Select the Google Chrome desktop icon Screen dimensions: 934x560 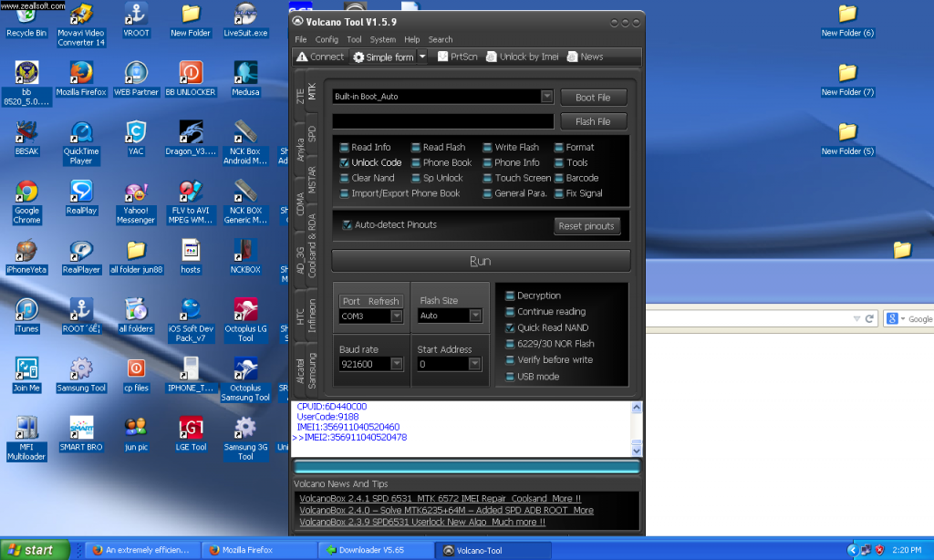pyautogui.click(x=26, y=192)
